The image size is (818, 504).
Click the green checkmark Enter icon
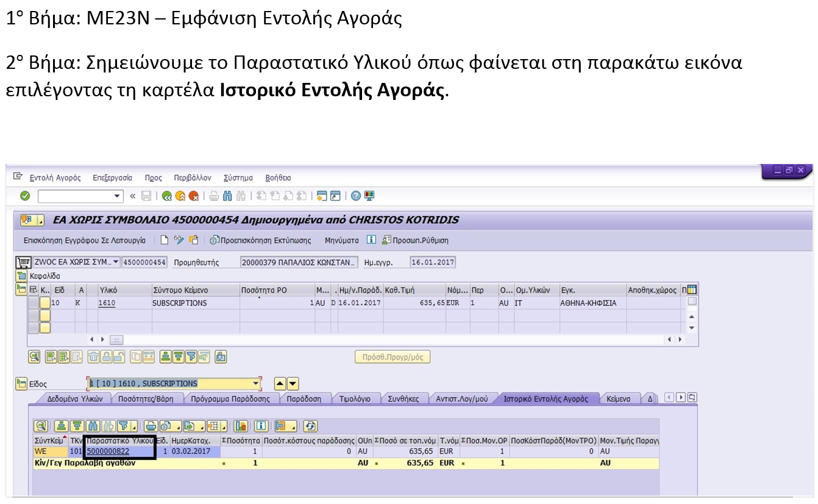click(x=25, y=196)
